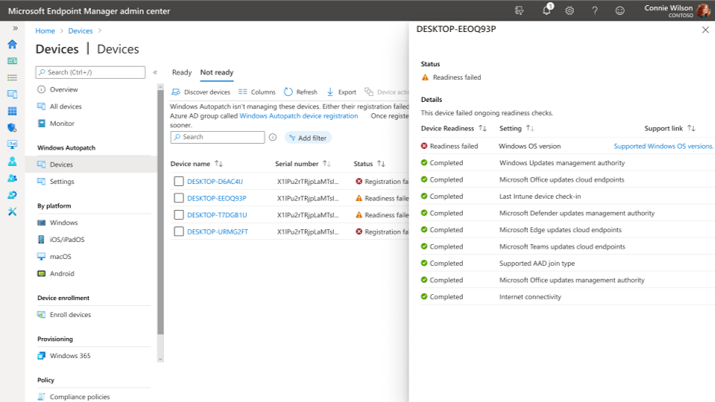Viewport: 715px width, 402px height.
Task: Collapse the Devices side menu
Action: click(x=155, y=72)
